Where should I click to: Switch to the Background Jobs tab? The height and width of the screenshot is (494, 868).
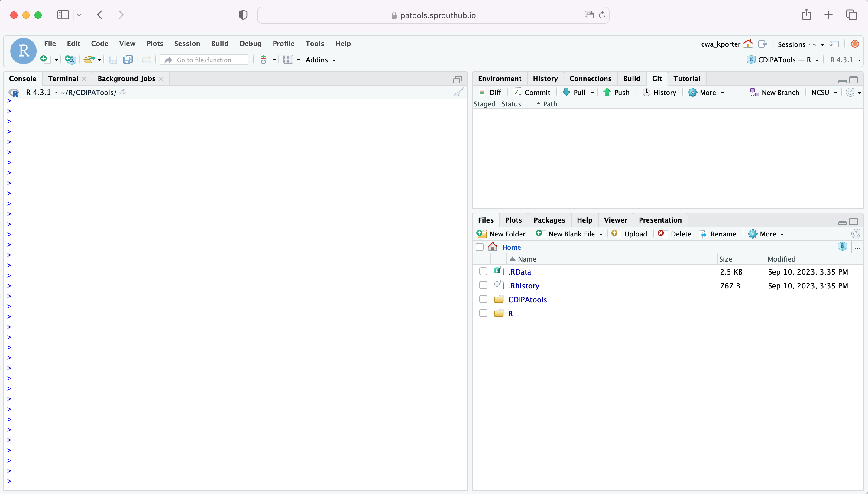126,78
